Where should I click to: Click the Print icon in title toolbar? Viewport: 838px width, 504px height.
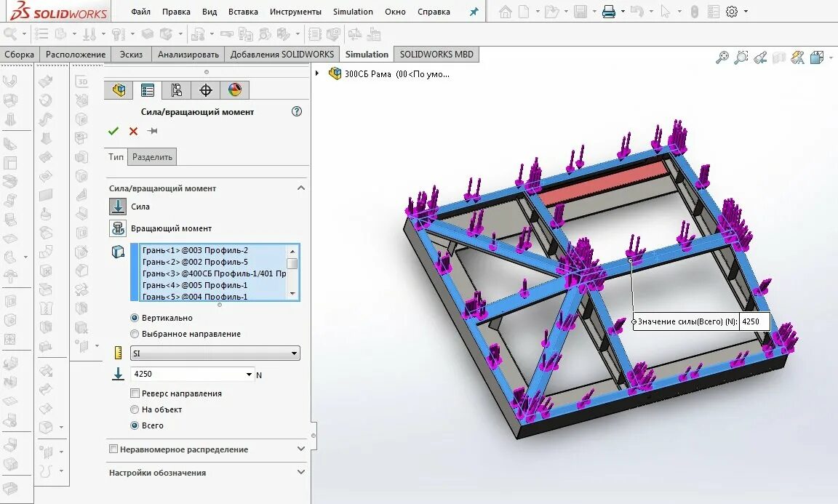609,11
